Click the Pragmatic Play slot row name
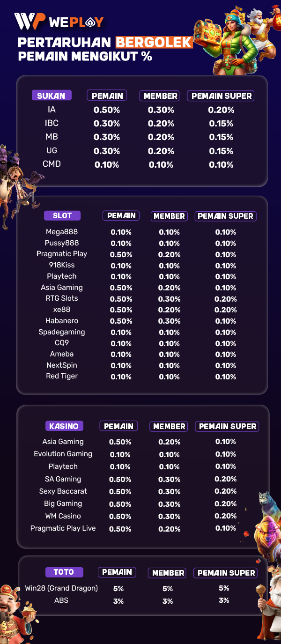This screenshot has width=281, height=644. (62, 254)
